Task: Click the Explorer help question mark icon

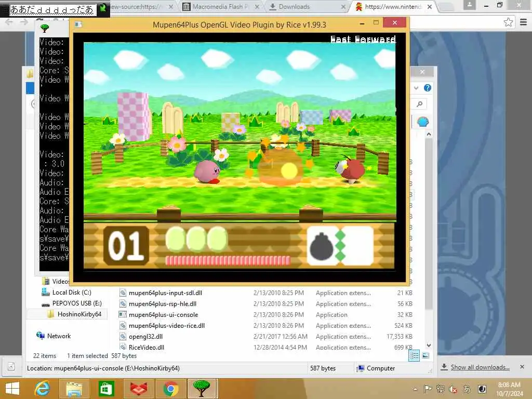Action: [428, 88]
